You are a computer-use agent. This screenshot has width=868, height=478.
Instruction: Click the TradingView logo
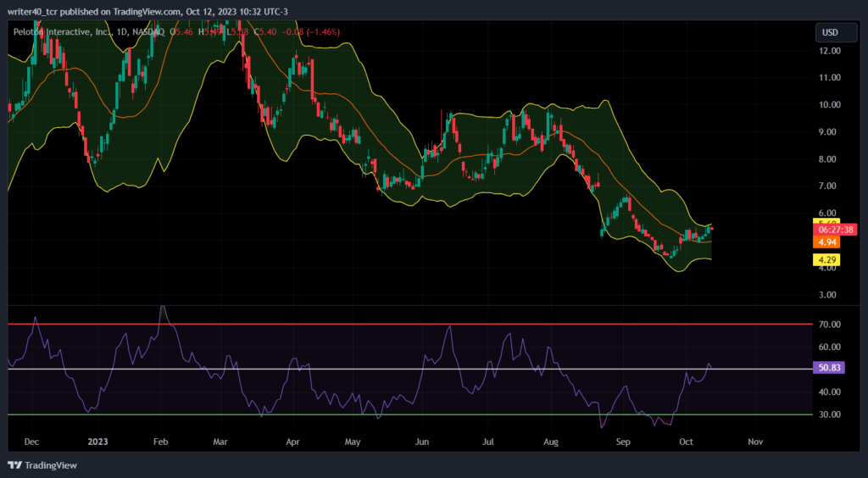[x=42, y=465]
